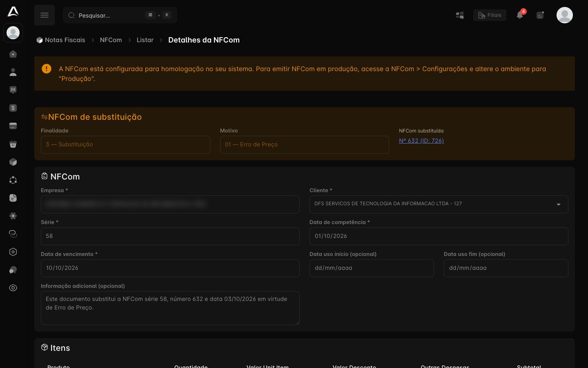Image resolution: width=588 pixels, height=368 pixels.
Task: Open the person/clients sidebar icon
Action: [x=13, y=72]
